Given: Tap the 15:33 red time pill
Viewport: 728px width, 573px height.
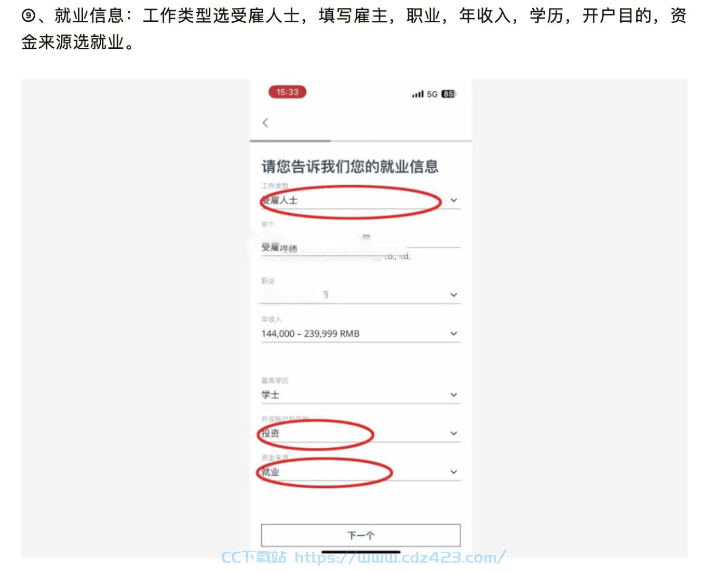Looking at the screenshot, I should (x=287, y=92).
